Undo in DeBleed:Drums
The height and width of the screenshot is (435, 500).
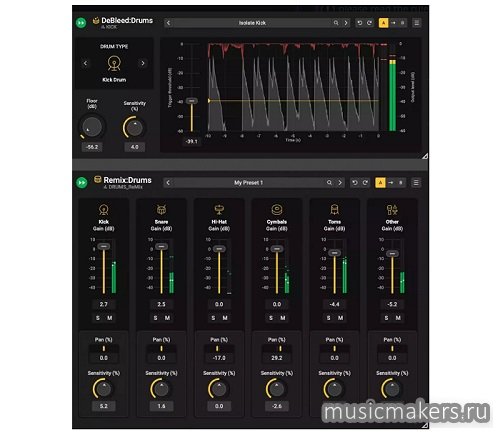click(x=360, y=23)
